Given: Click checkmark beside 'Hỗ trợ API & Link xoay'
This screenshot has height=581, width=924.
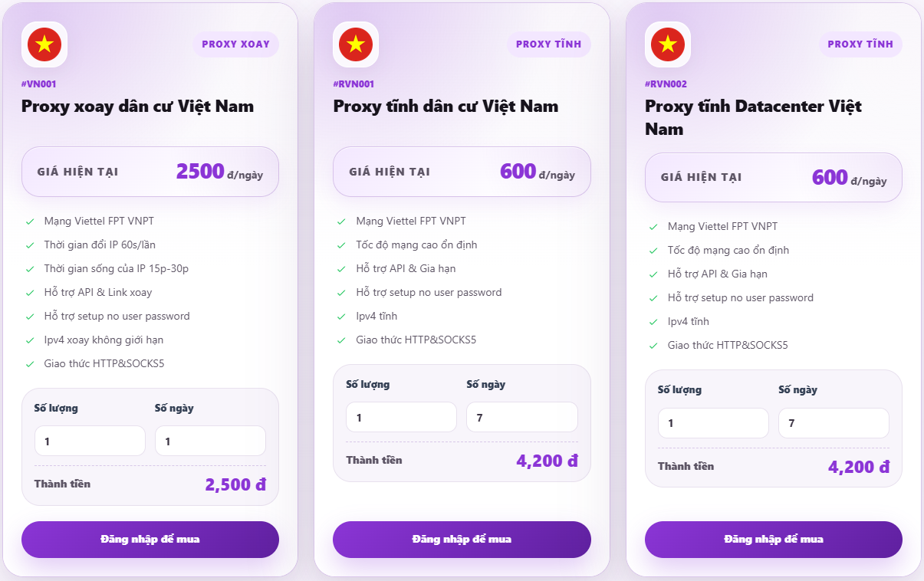Looking at the screenshot, I should [x=30, y=293].
